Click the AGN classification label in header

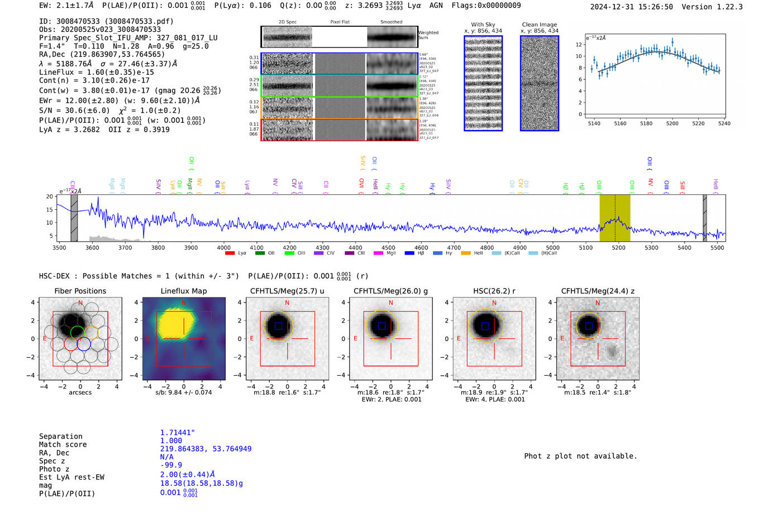point(436,6)
